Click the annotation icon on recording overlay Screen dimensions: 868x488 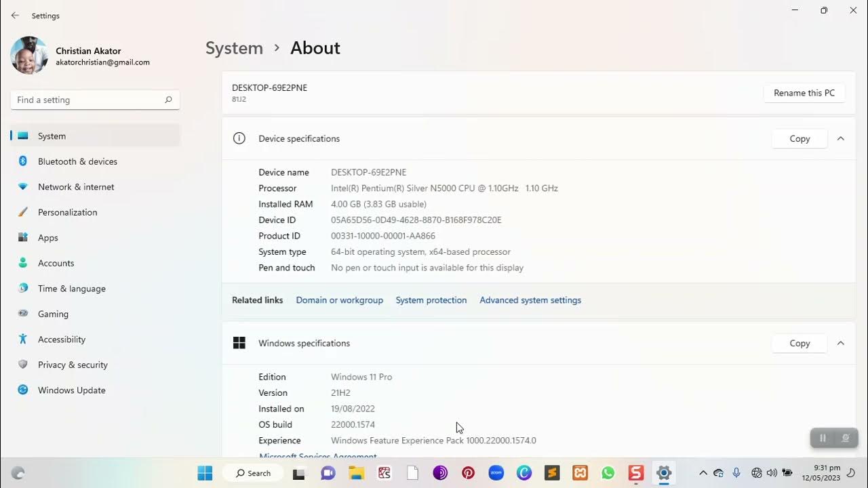(846, 438)
